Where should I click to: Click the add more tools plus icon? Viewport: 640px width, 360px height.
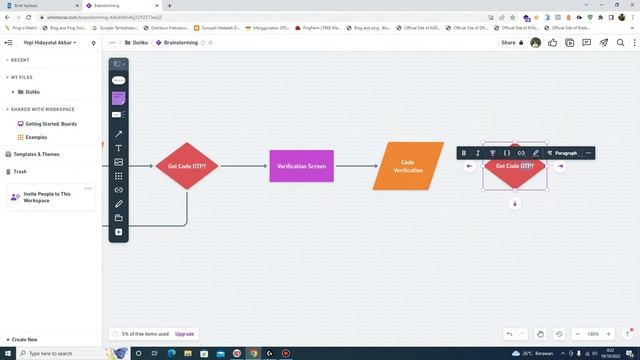(x=118, y=232)
